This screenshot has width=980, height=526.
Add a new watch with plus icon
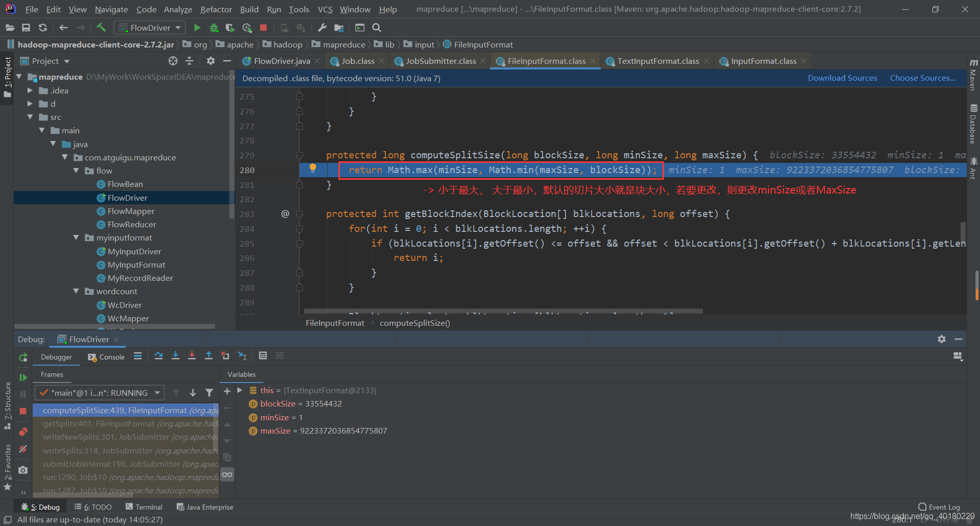coord(227,391)
